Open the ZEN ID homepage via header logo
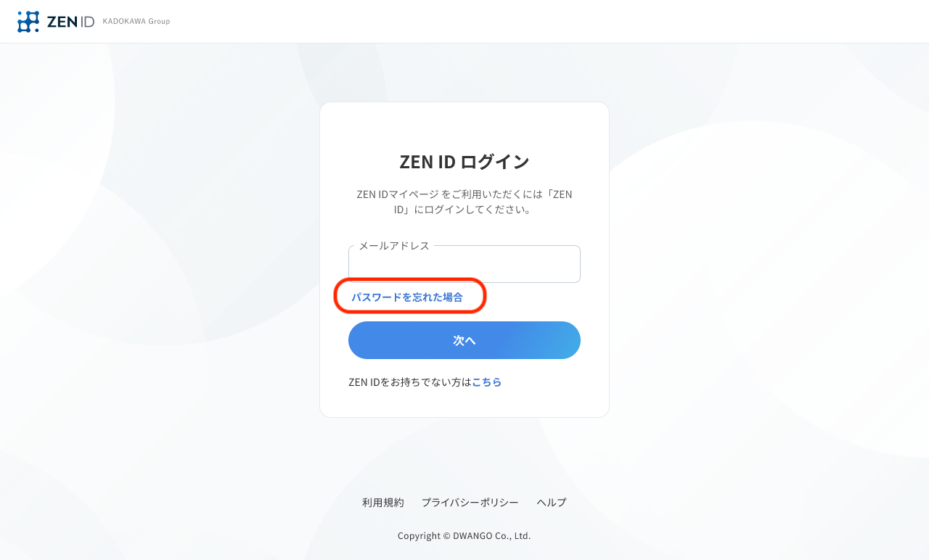 tap(54, 21)
